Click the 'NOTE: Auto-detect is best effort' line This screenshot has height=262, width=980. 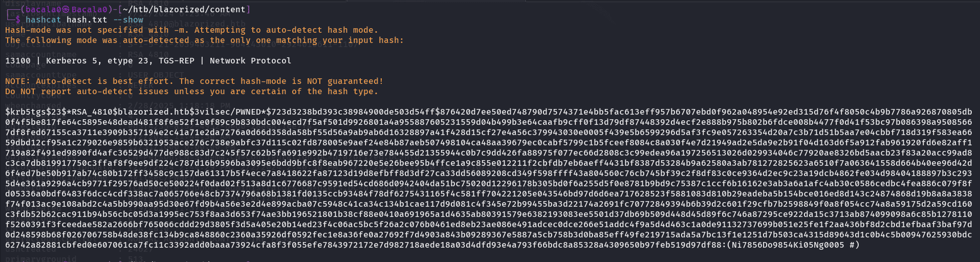[x=194, y=81]
